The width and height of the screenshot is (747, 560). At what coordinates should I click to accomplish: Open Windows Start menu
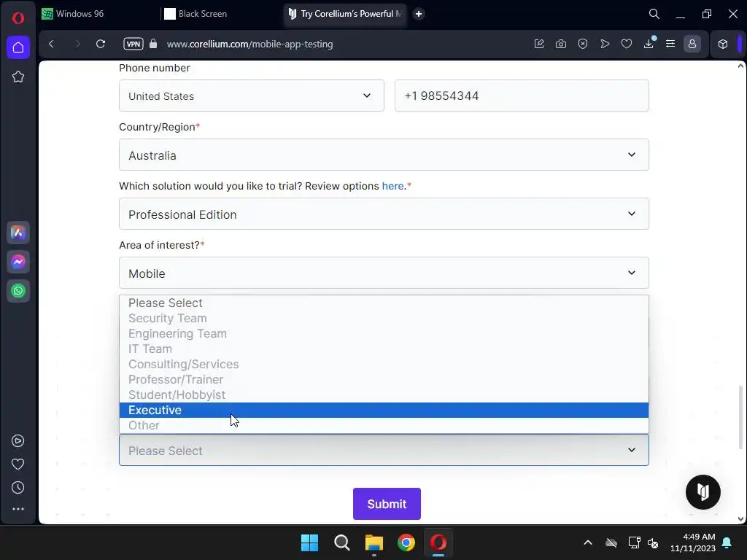309,542
